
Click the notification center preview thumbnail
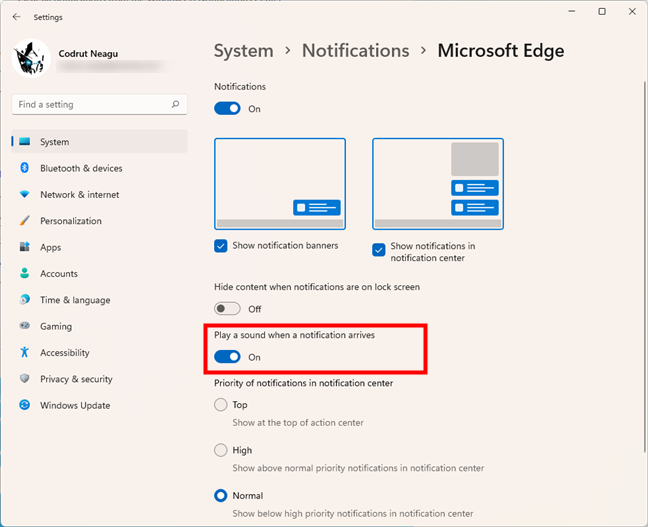(x=438, y=184)
